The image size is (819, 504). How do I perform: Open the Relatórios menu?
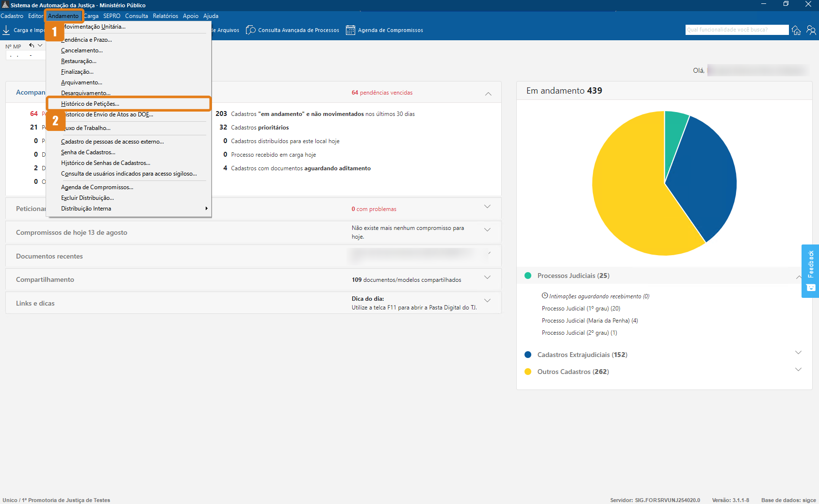pyautogui.click(x=165, y=16)
